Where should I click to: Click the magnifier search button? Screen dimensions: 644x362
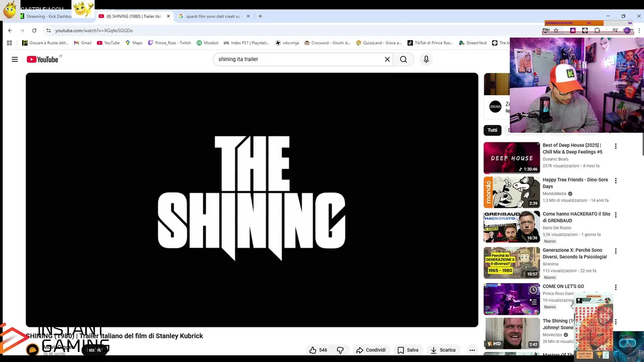(x=404, y=59)
